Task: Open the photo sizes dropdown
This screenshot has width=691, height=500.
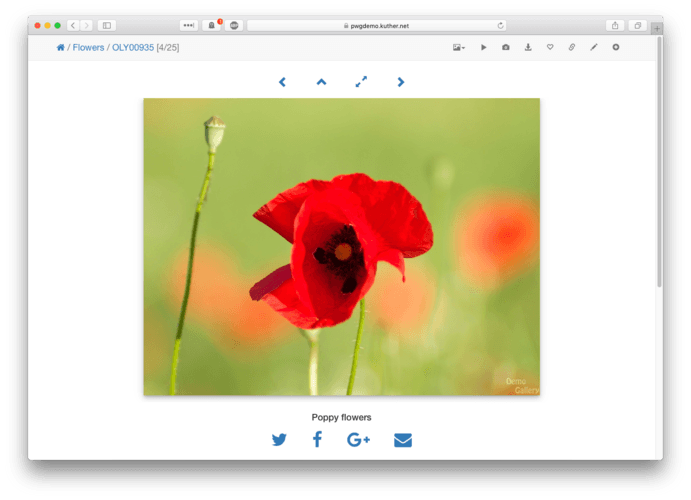Action: pyautogui.click(x=459, y=47)
